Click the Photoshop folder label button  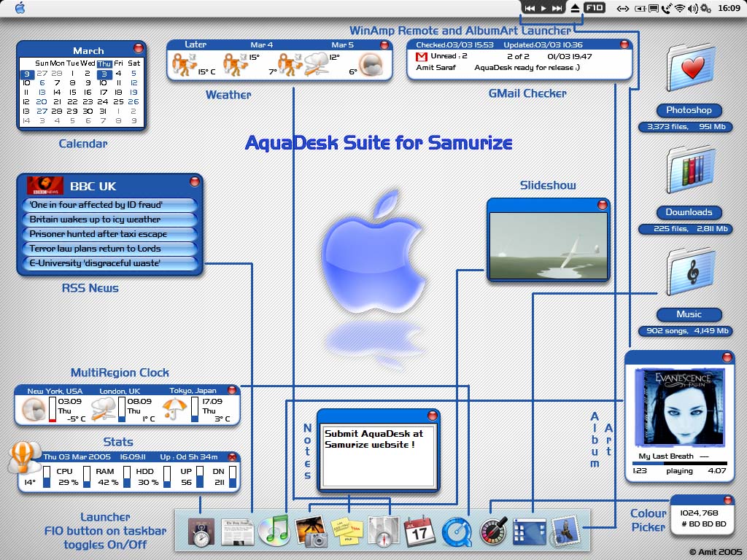coord(689,110)
